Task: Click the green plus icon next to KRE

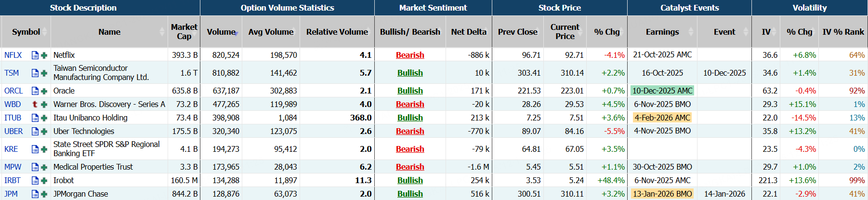Action: 44,149
